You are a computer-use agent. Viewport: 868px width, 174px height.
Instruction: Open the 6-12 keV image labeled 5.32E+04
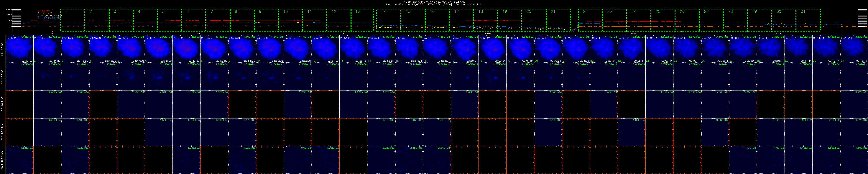(186, 77)
